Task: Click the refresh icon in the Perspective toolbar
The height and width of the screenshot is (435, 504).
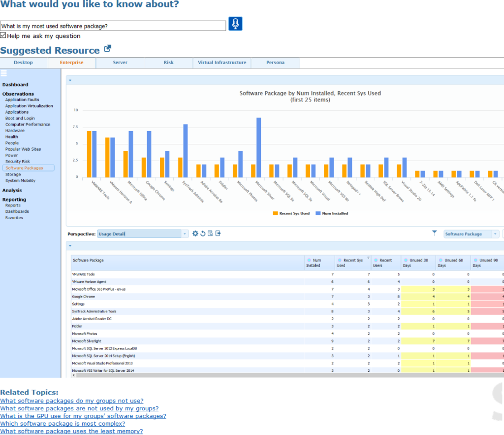Action: [203, 233]
